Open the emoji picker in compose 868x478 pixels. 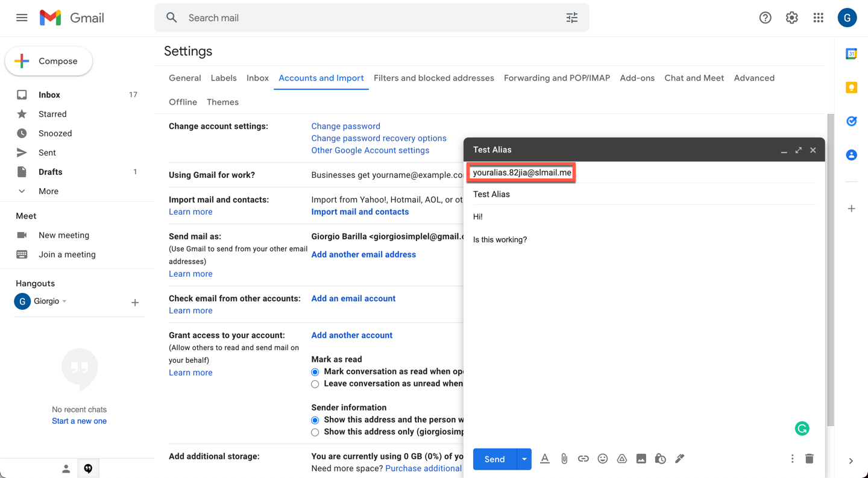(602, 459)
